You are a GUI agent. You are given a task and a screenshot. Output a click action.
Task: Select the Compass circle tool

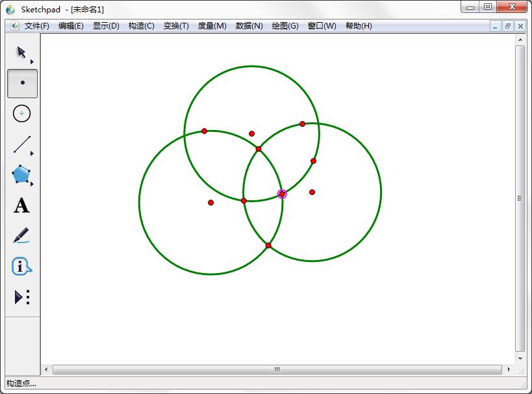(22, 114)
